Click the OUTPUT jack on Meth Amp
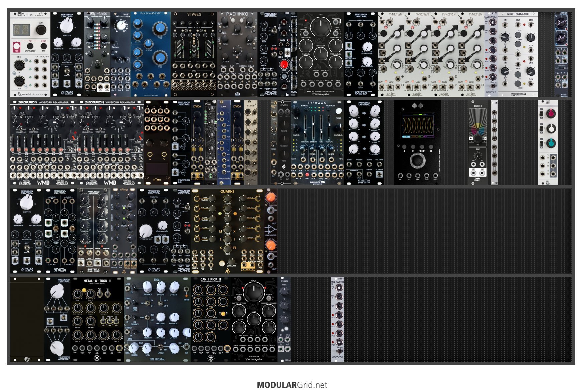The height and width of the screenshot is (392, 585). pyautogui.click(x=379, y=174)
